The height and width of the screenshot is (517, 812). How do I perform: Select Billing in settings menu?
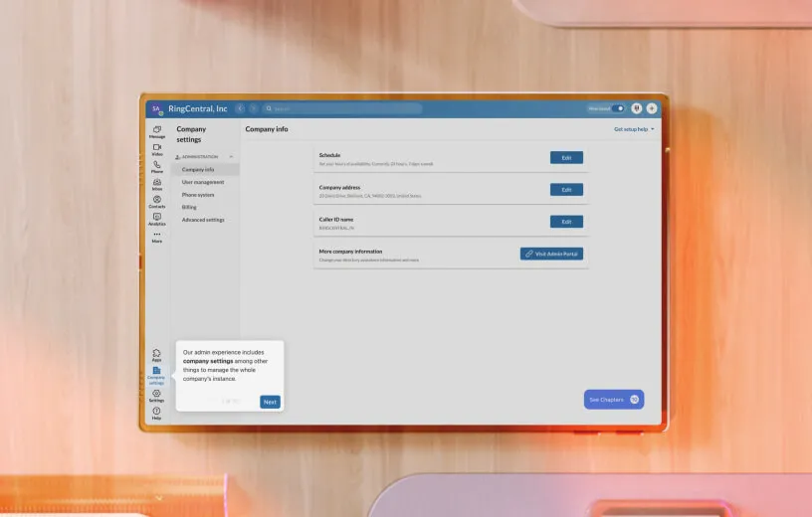point(189,207)
